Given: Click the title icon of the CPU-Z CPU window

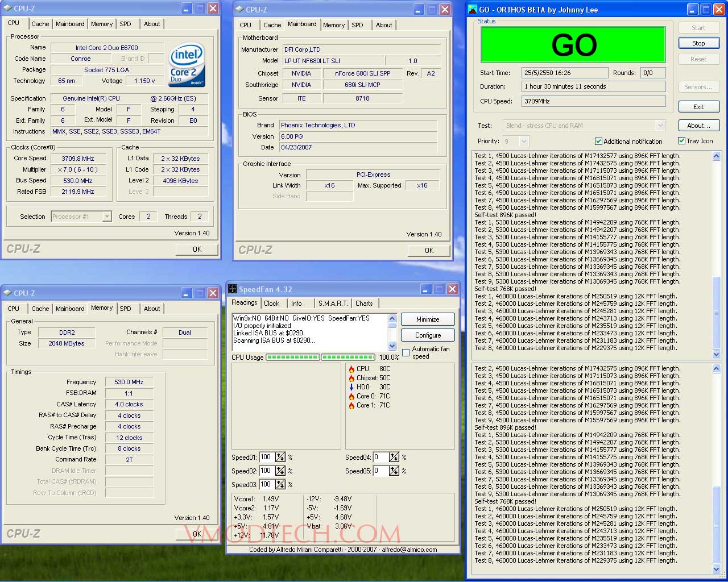Looking at the screenshot, I should coord(7,9).
